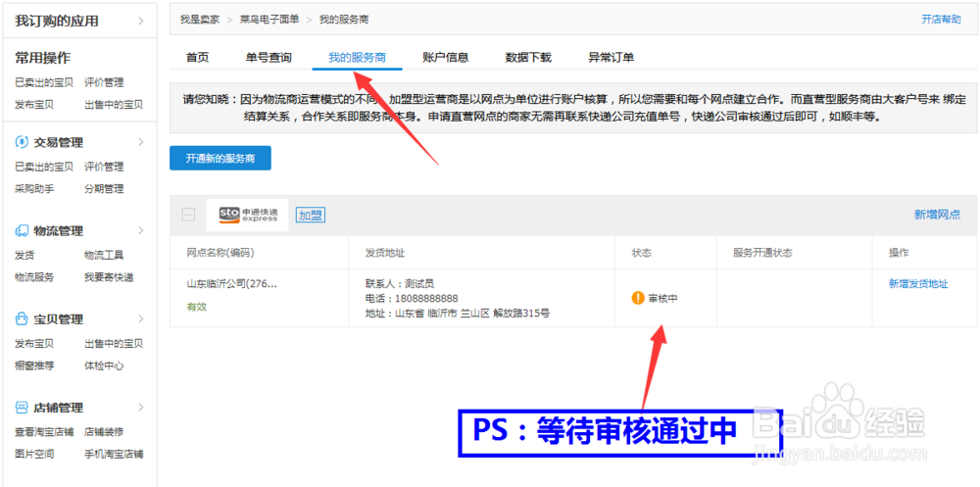
Task: Select the 我的服务商 tab
Action: [x=357, y=58]
